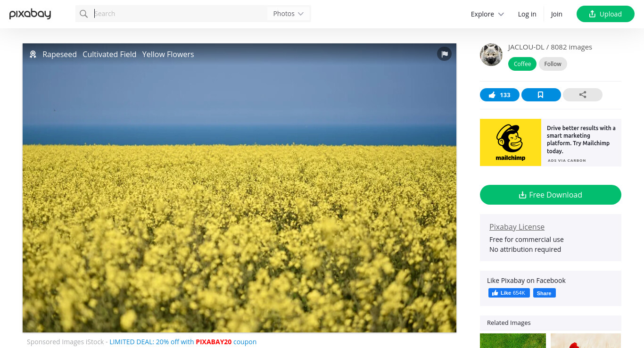The height and width of the screenshot is (348, 644).
Task: Open the JACLOU-DL / 8082 images link
Action: [550, 47]
